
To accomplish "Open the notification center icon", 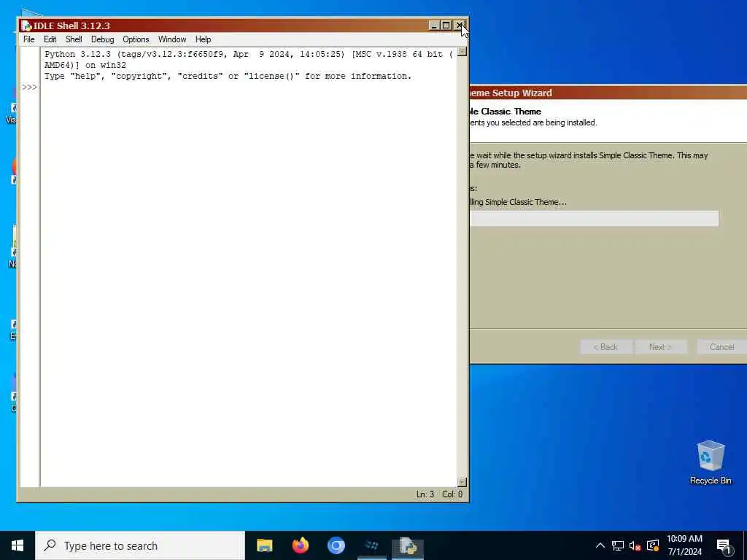I will click(724, 546).
